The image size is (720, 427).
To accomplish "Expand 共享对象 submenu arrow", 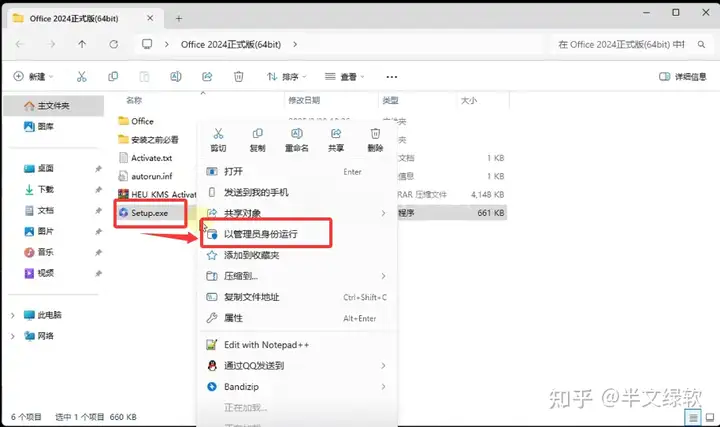I will 383,214.
